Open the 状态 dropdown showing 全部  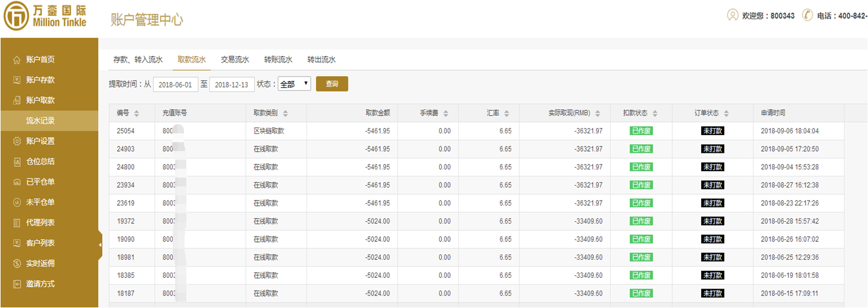[x=294, y=84]
